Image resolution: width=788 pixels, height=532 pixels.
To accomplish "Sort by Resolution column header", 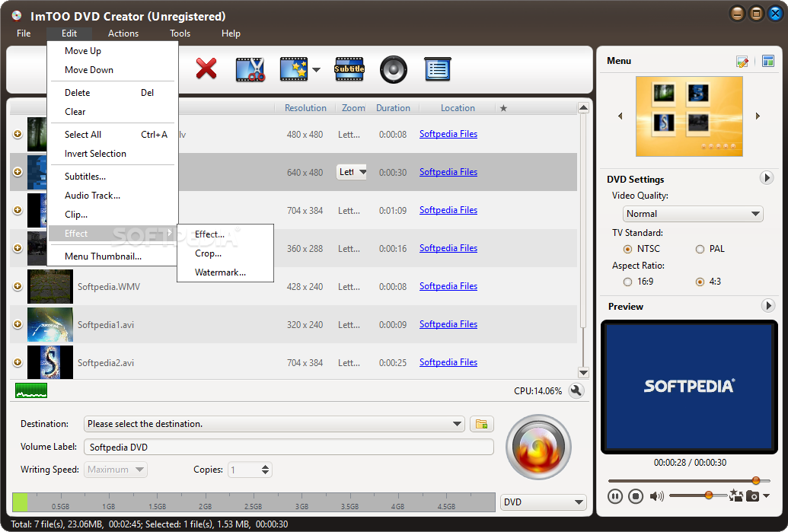I will click(x=305, y=108).
